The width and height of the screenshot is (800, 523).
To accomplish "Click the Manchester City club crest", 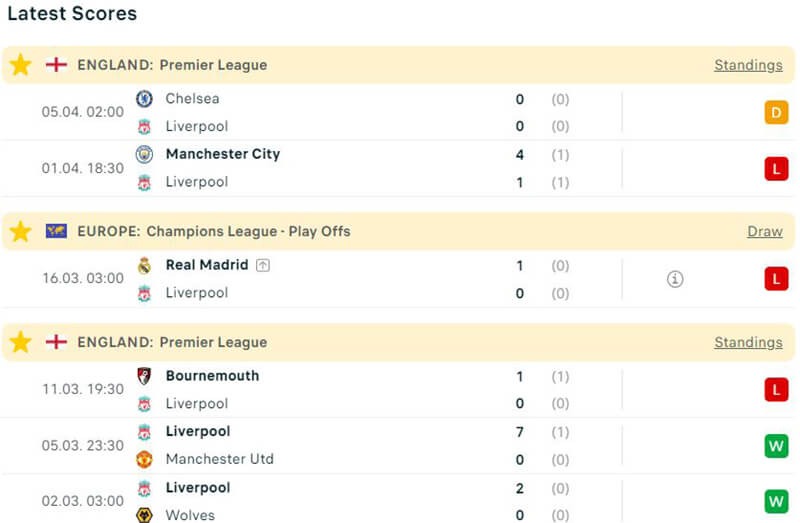I will point(144,154).
